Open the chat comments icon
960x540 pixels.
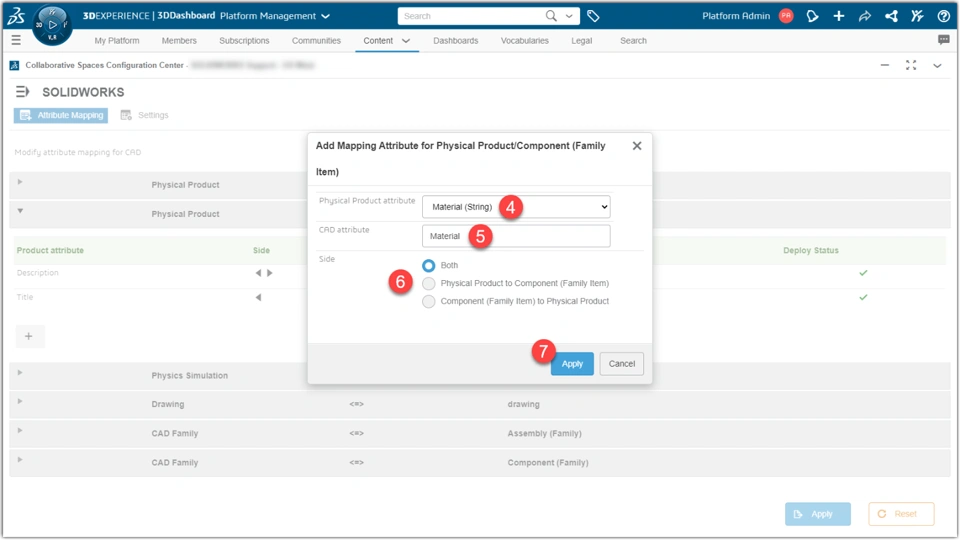943,40
